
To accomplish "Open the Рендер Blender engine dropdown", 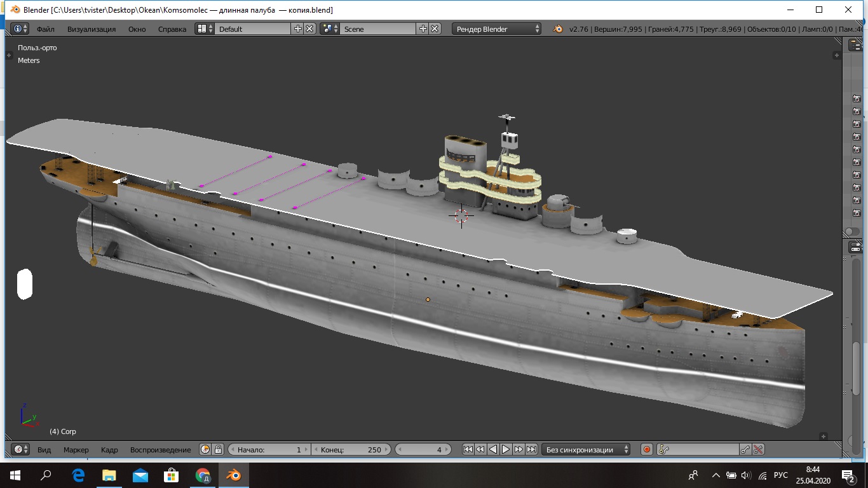I will coord(497,29).
